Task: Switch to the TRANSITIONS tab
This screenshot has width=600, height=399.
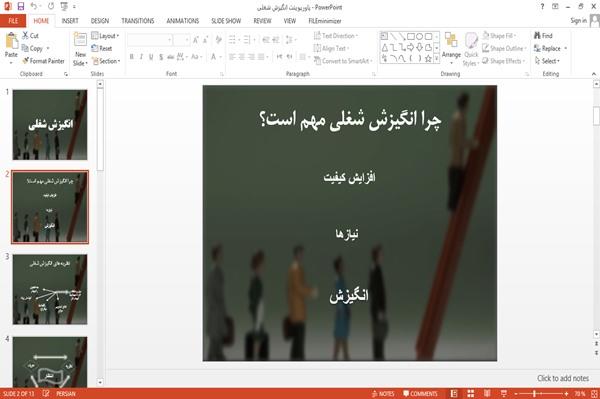Action: point(138,21)
